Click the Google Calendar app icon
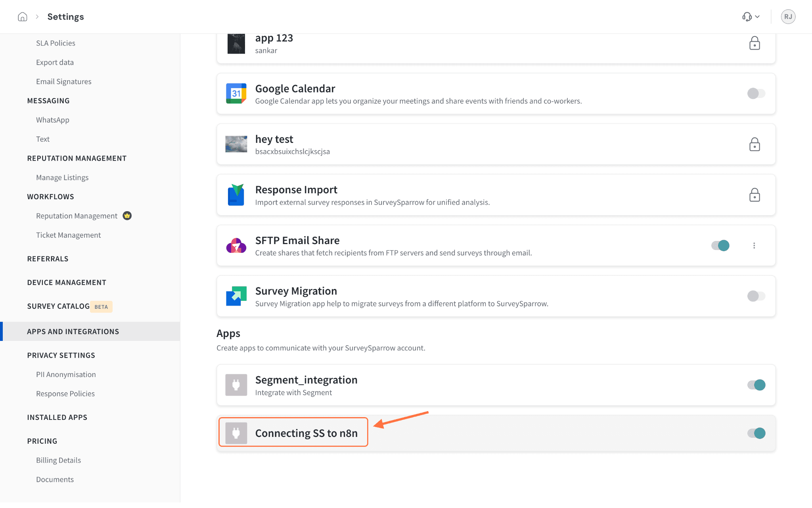Image resolution: width=812 pixels, height=508 pixels. [x=236, y=94]
